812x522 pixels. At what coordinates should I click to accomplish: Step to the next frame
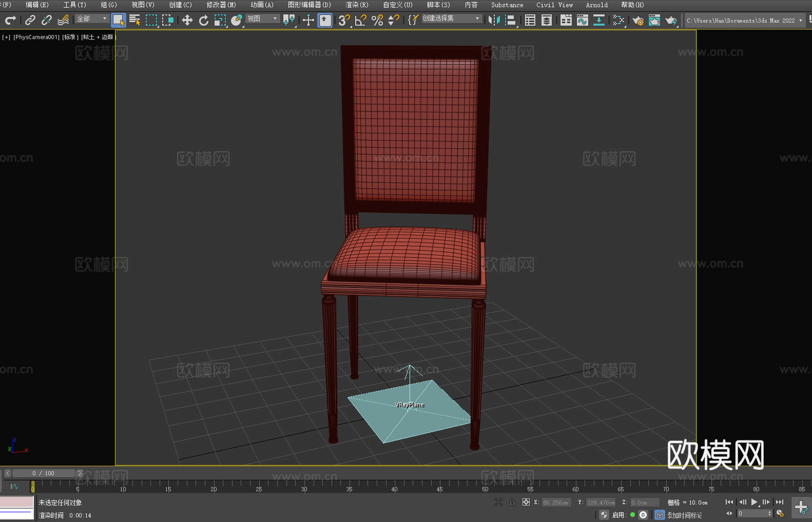pos(766,502)
